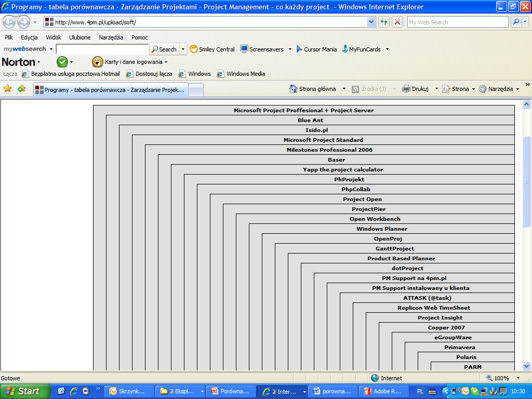532x399 pixels.
Task: Open the Ulubione menu
Action: (x=79, y=37)
